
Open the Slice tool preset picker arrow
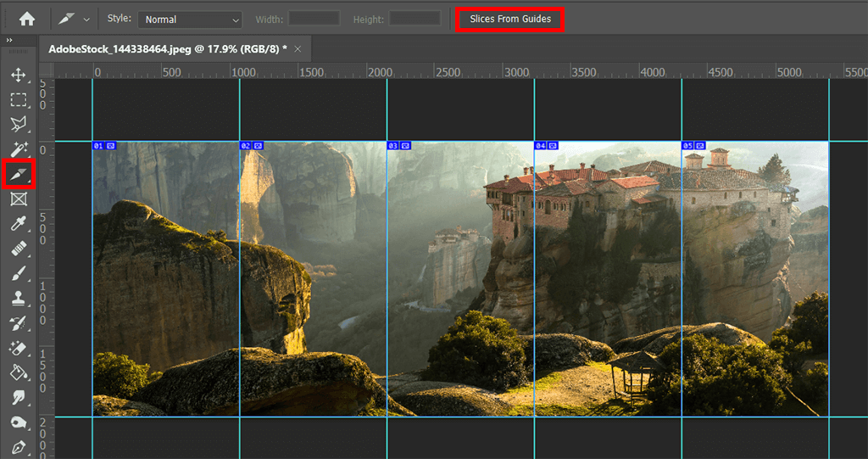click(86, 20)
